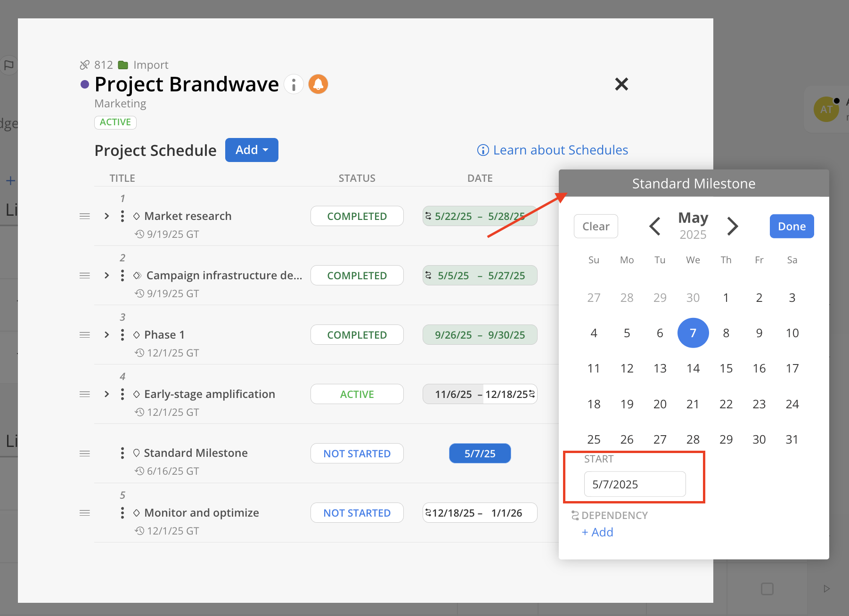This screenshot has height=616, width=849.
Task: Open Campaign infrastructure date range 5/5/25–5/27/25
Action: coord(480,276)
